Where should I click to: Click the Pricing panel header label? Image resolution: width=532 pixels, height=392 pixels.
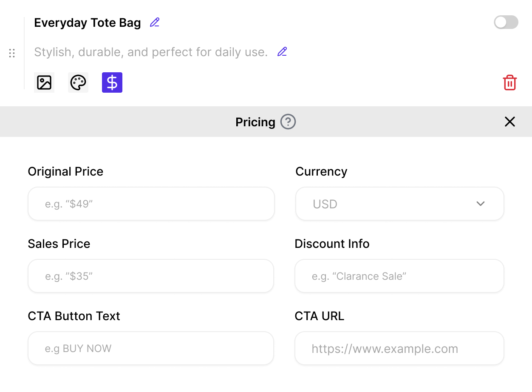(x=255, y=122)
